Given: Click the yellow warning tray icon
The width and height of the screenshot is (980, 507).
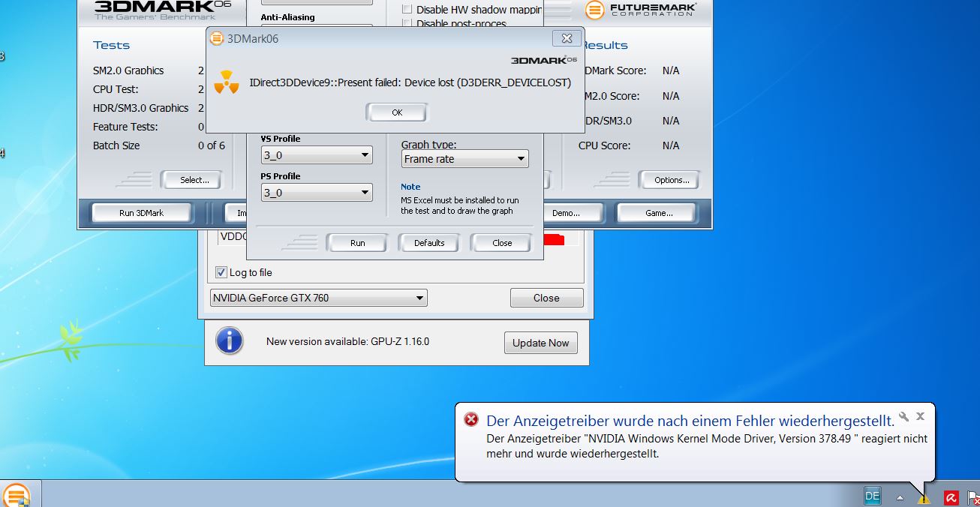Looking at the screenshot, I should pyautogui.click(x=924, y=498).
